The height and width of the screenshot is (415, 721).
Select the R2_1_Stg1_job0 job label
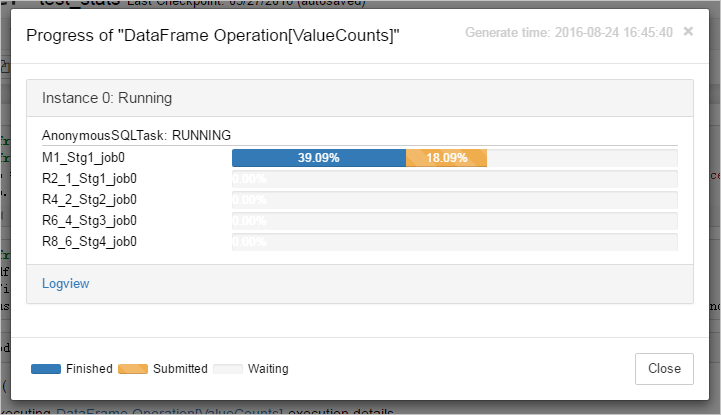pos(89,179)
